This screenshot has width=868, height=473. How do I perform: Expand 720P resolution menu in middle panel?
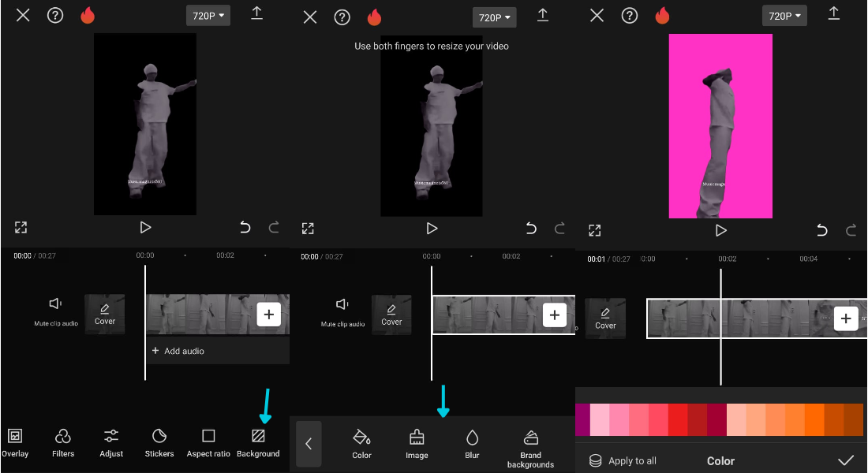[x=494, y=17]
